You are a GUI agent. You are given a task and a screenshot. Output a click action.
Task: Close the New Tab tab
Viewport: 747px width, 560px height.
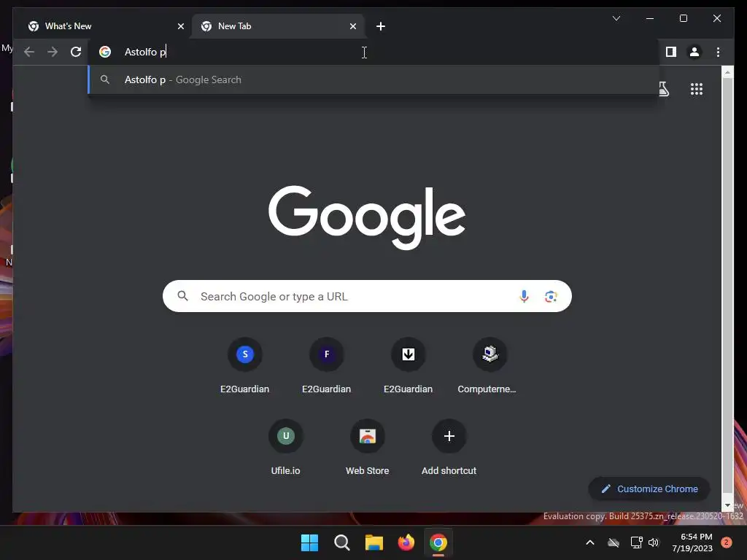pos(352,26)
